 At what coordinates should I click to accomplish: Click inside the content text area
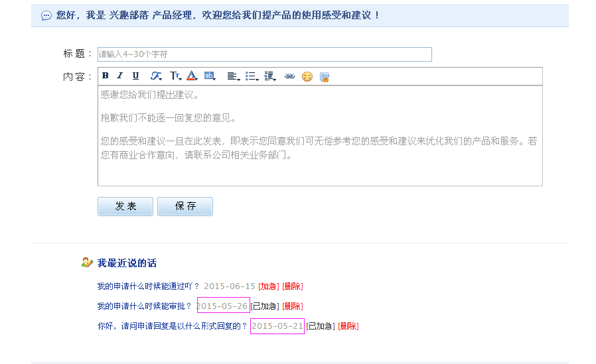(320, 135)
